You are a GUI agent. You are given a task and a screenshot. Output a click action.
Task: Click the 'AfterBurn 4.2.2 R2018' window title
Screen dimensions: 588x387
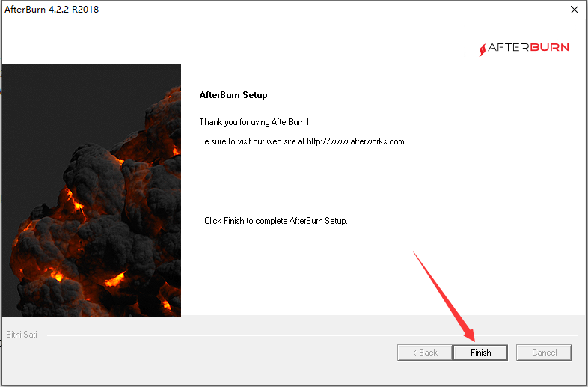tap(52, 10)
